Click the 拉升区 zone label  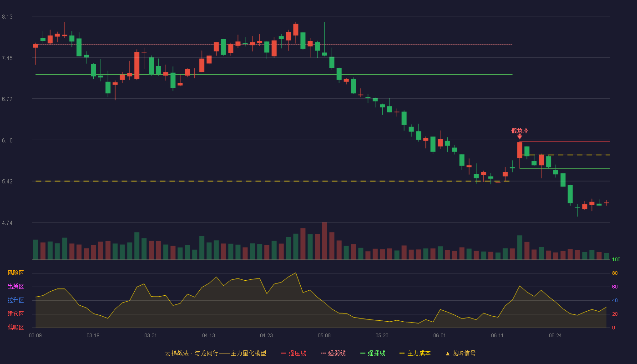(x=15, y=300)
